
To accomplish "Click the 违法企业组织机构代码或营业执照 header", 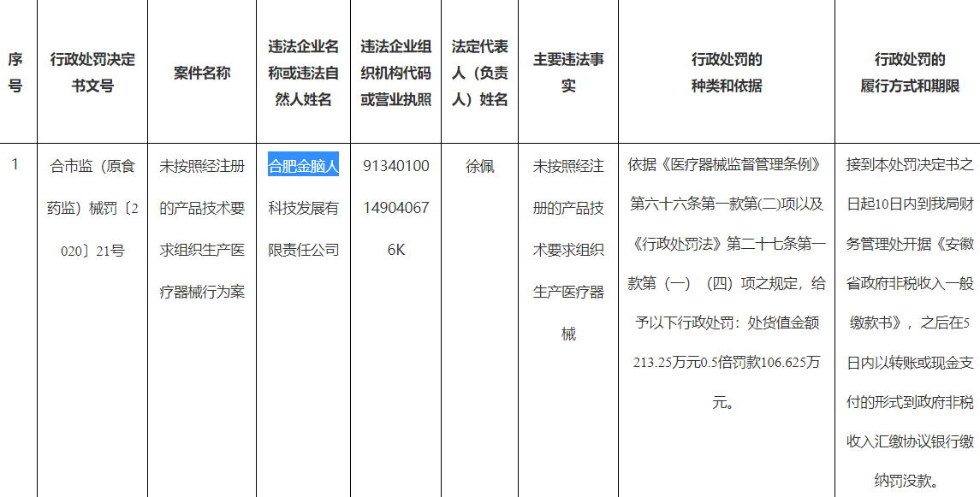I will click(x=395, y=73).
